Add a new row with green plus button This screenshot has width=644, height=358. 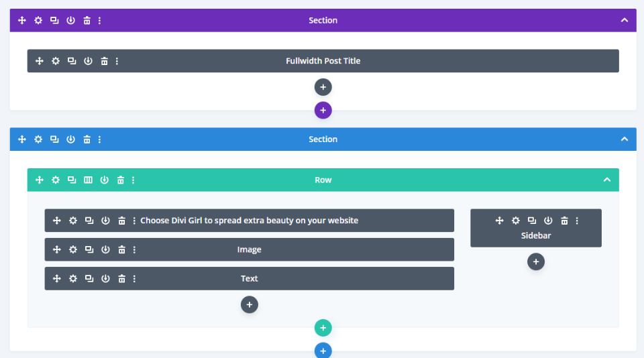tap(323, 328)
